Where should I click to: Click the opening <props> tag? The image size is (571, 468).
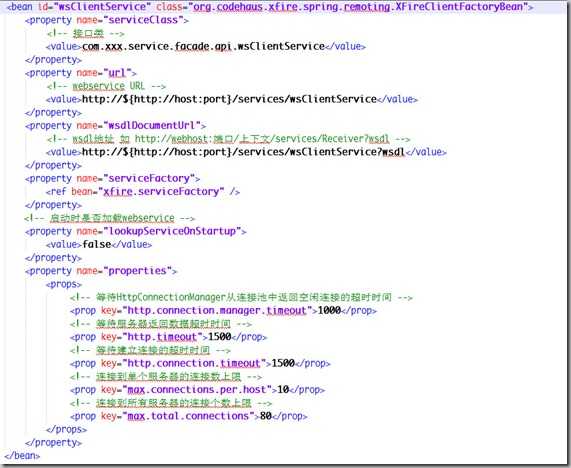pos(64,284)
